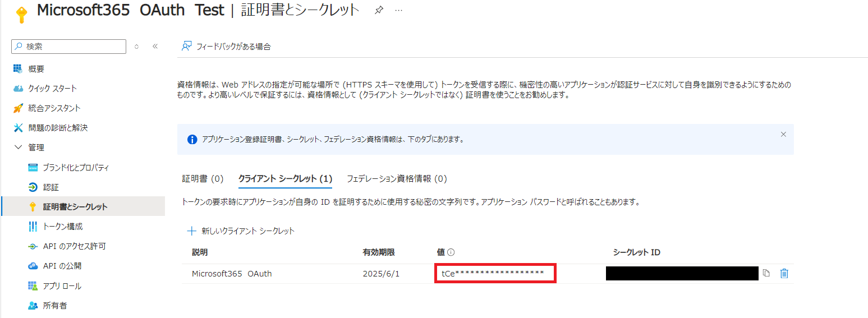The image size is (868, 318).
Task: Add 新しいクライアント シークレット
Action: 241,231
